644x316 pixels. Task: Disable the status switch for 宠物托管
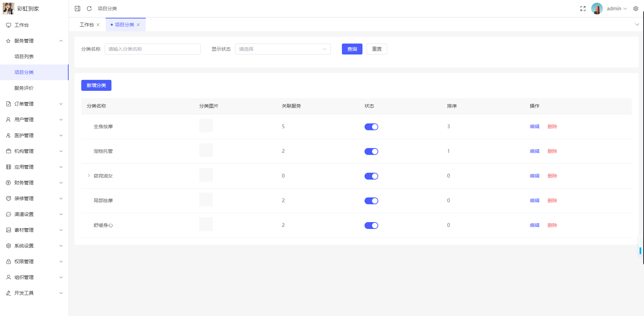(371, 151)
